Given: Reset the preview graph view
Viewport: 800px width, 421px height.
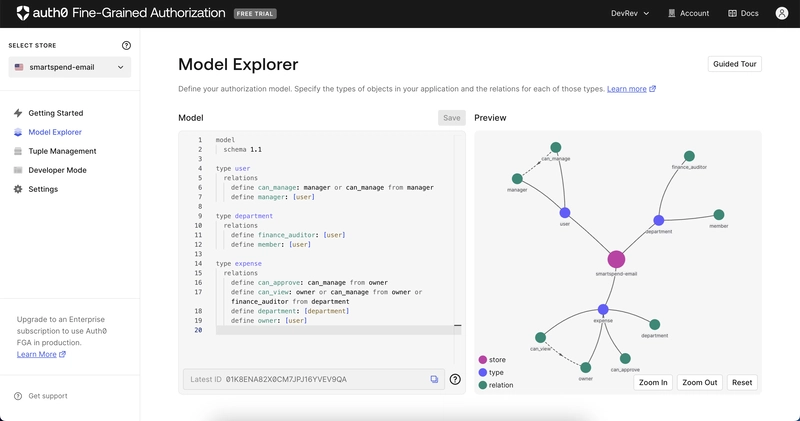Looking at the screenshot, I should (741, 382).
